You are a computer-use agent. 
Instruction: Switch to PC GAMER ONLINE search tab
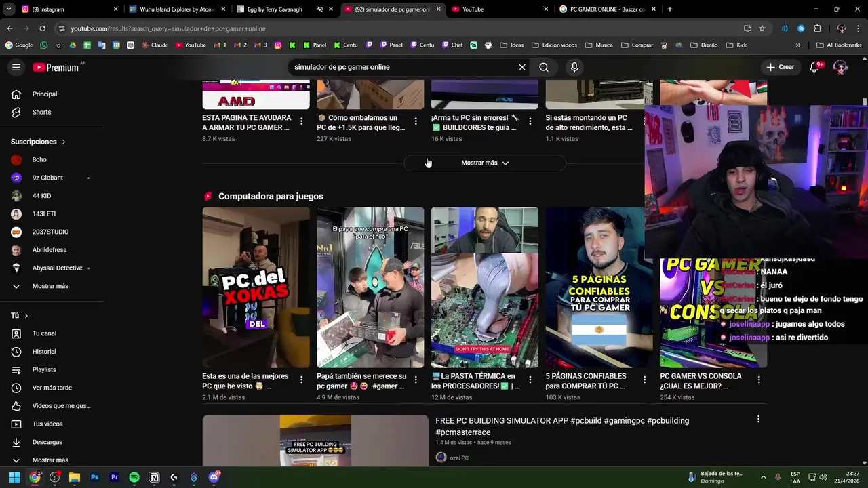pyautogui.click(x=608, y=9)
